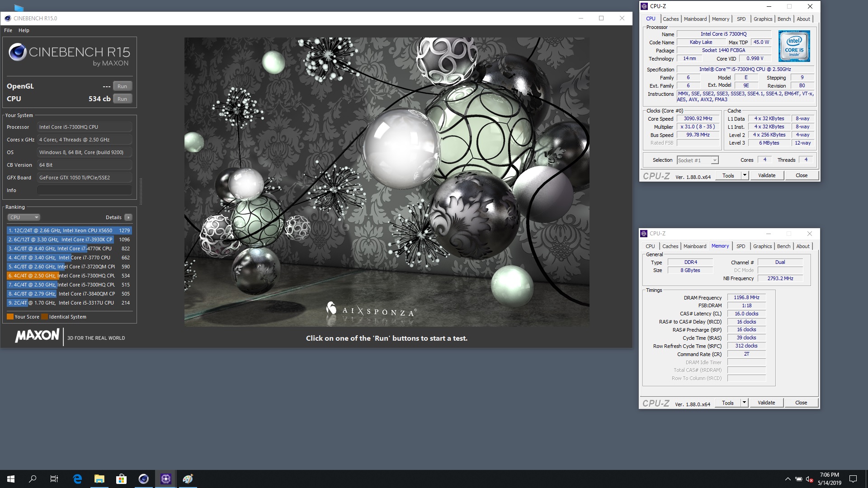Screen dimensions: 868x488
Task: Select ranking entry Intel Core i7-3840QM
Action: [x=69, y=294]
